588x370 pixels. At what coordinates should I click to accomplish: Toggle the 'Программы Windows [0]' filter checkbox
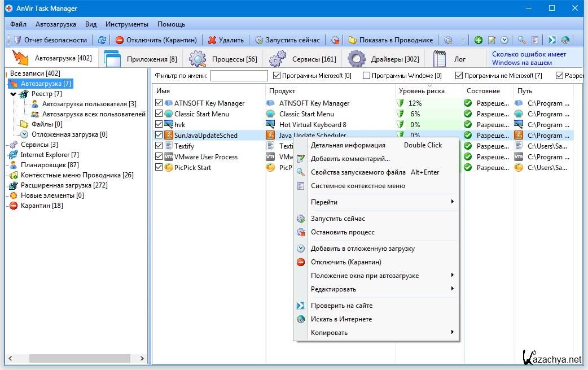pyautogui.click(x=367, y=76)
